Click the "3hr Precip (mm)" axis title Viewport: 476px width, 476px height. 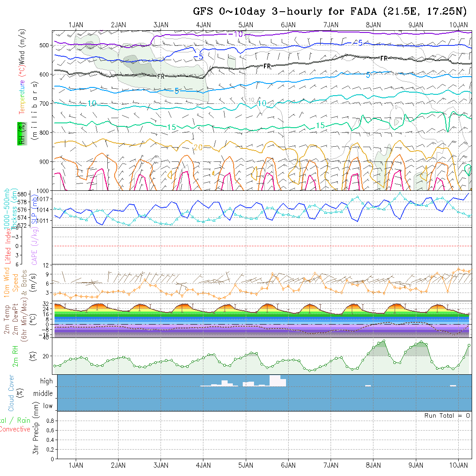coord(36,434)
